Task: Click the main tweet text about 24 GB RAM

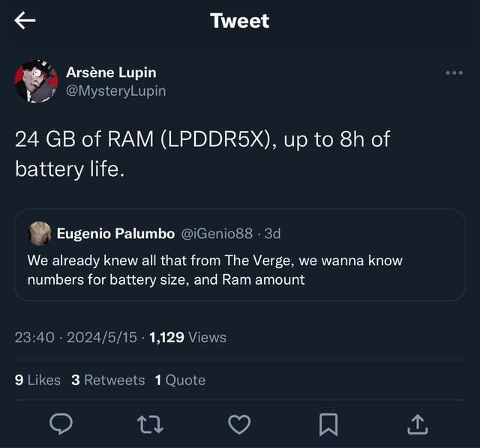Action: [202, 154]
